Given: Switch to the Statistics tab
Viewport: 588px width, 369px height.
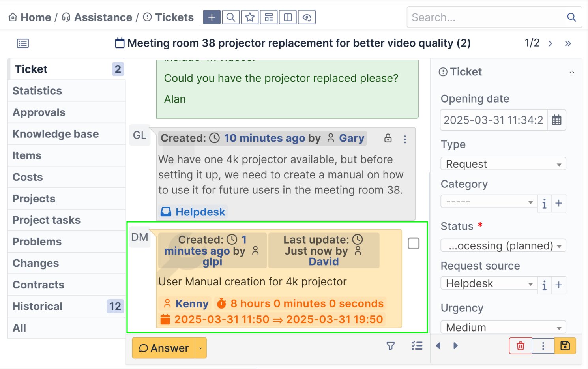Looking at the screenshot, I should point(37,91).
